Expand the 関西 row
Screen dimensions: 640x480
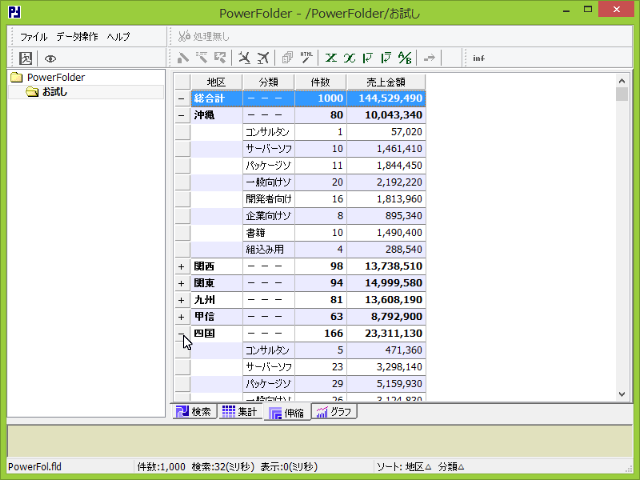[182, 267]
